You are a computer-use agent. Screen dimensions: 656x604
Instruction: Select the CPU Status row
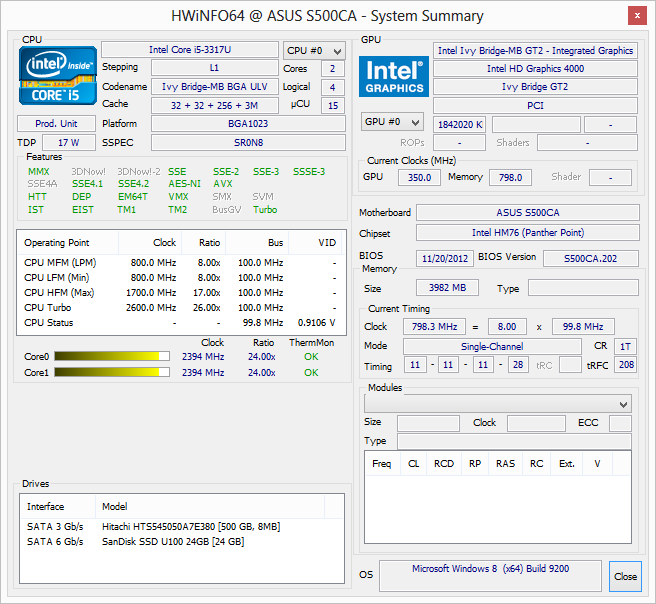(x=181, y=323)
